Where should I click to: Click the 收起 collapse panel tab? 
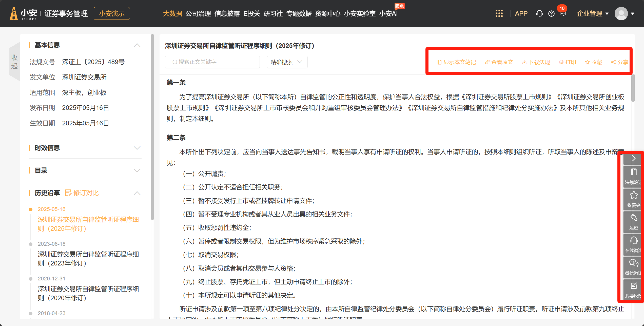[x=14, y=62]
